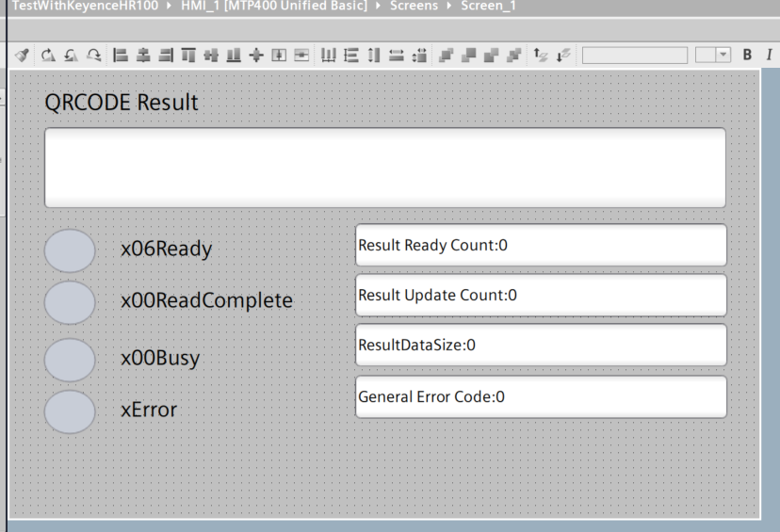Click the rotate counterclockwise icon
The height and width of the screenshot is (532, 780).
coord(72,55)
